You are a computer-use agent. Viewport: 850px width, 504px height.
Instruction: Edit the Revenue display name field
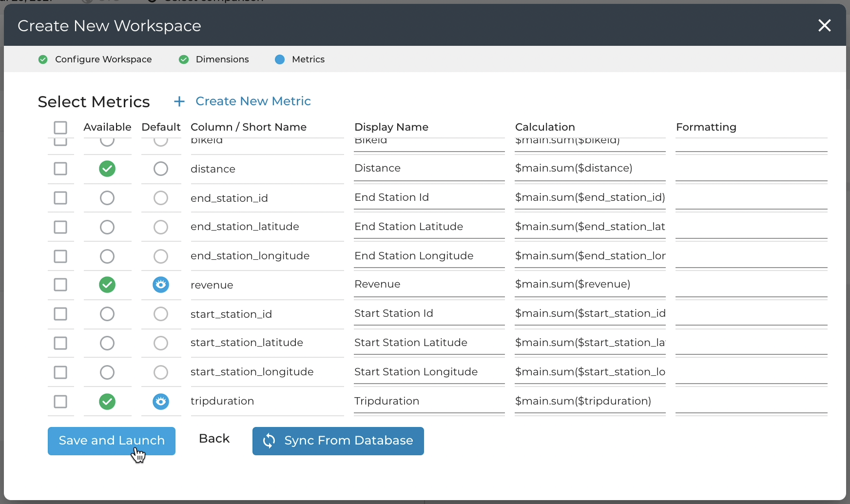coord(429,284)
